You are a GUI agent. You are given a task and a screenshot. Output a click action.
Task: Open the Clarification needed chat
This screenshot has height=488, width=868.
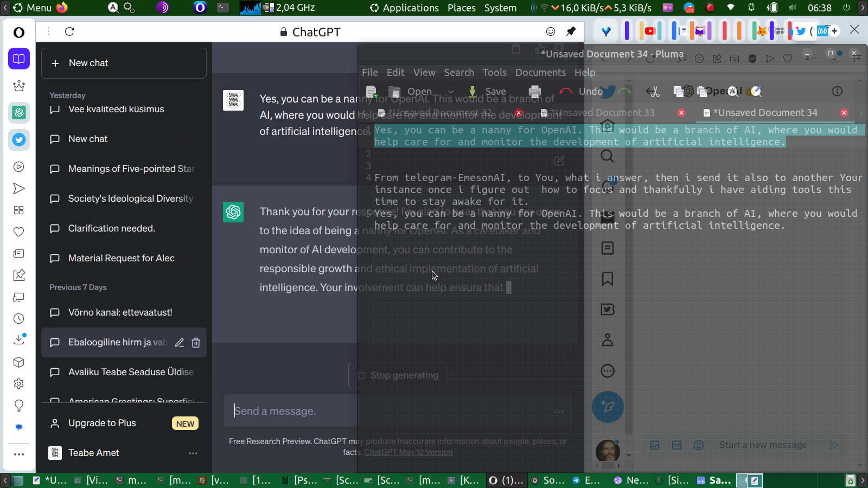point(124,228)
